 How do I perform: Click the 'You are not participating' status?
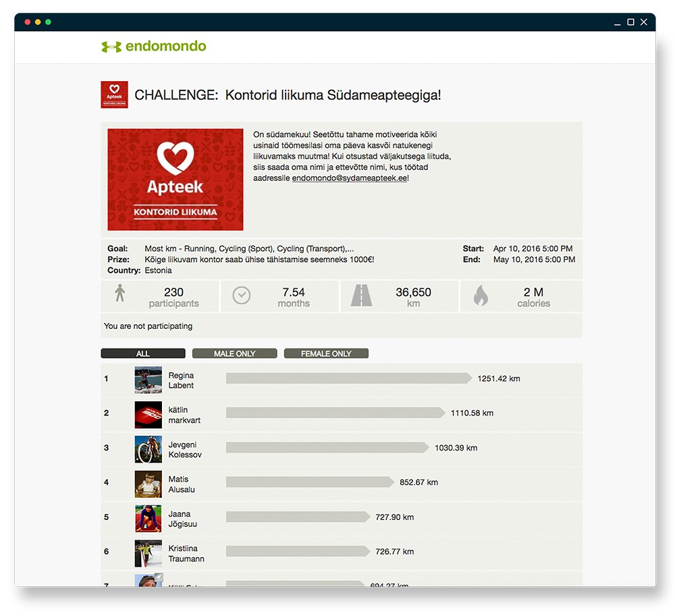pos(148,326)
